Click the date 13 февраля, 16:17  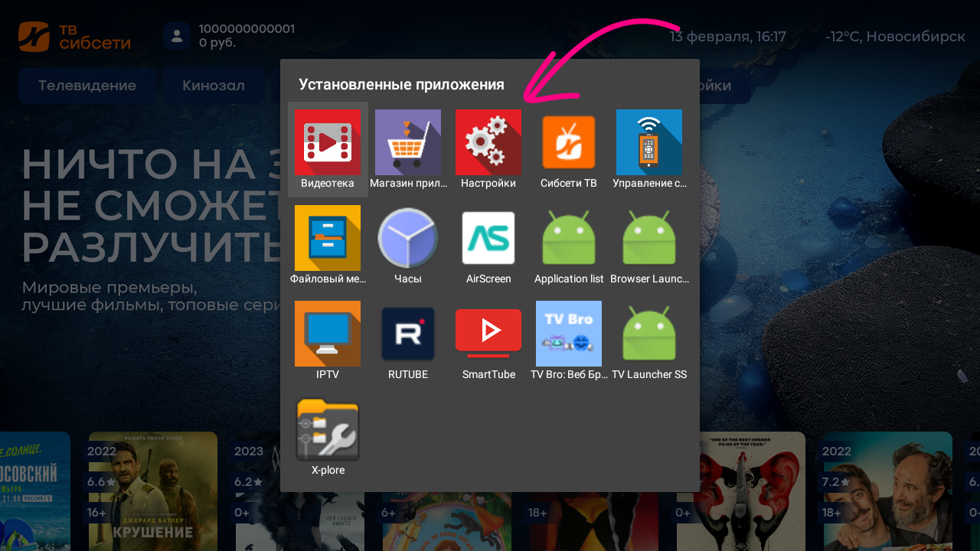point(728,37)
